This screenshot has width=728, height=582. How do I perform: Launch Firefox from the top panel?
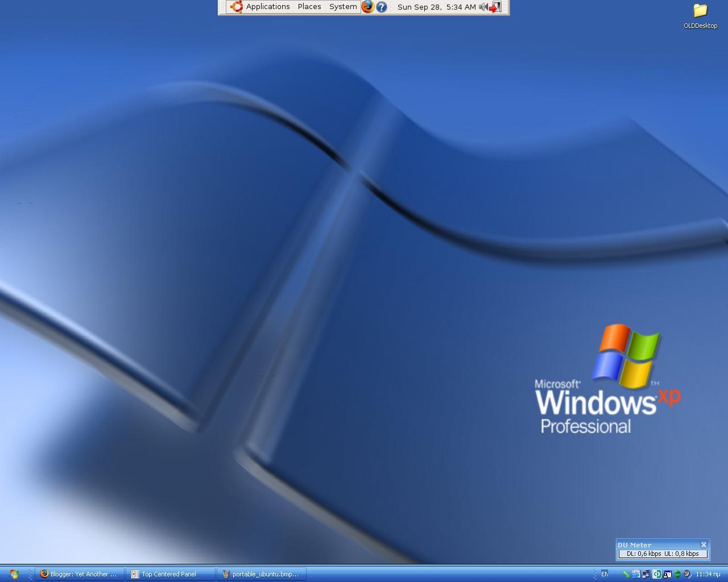click(x=368, y=7)
